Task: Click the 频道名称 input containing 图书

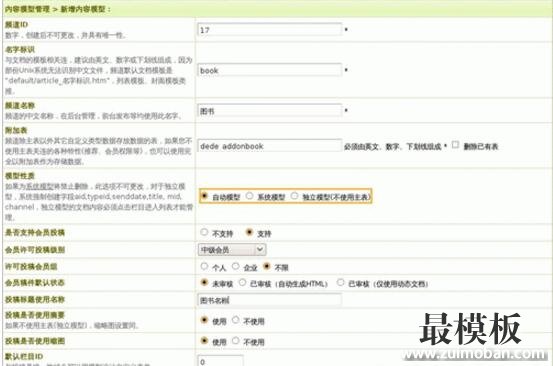Action: point(269,111)
